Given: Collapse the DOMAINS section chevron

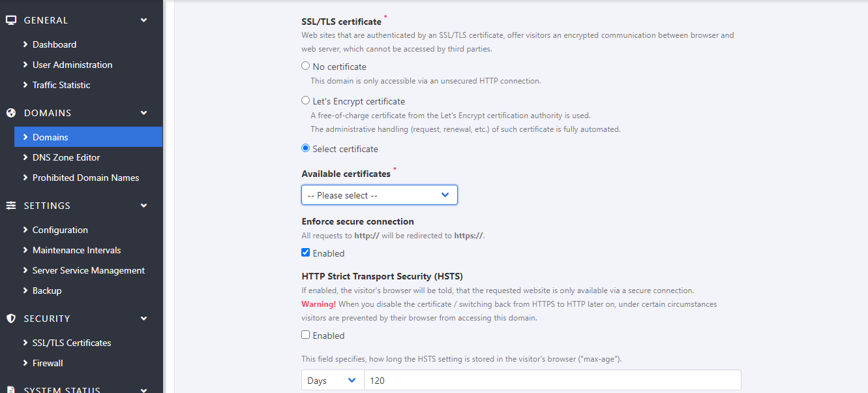Looking at the screenshot, I should click(x=144, y=113).
